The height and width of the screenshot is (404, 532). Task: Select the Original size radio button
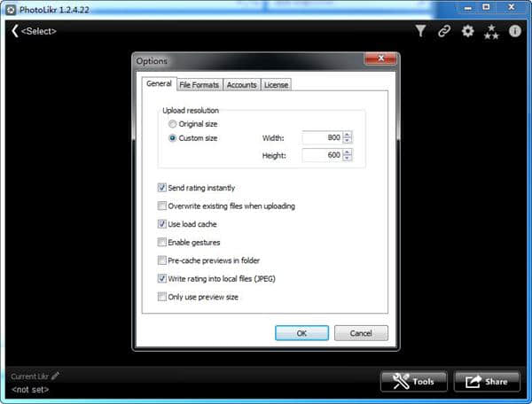pos(172,124)
